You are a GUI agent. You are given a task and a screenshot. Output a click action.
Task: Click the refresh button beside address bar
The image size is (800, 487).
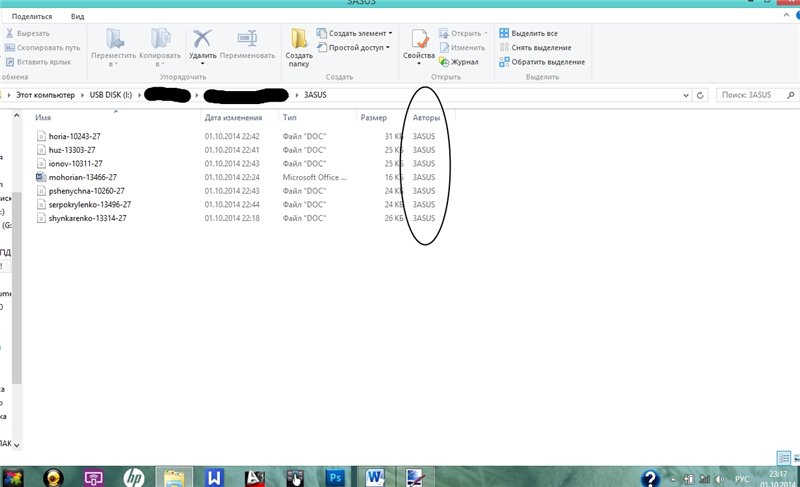coord(700,95)
